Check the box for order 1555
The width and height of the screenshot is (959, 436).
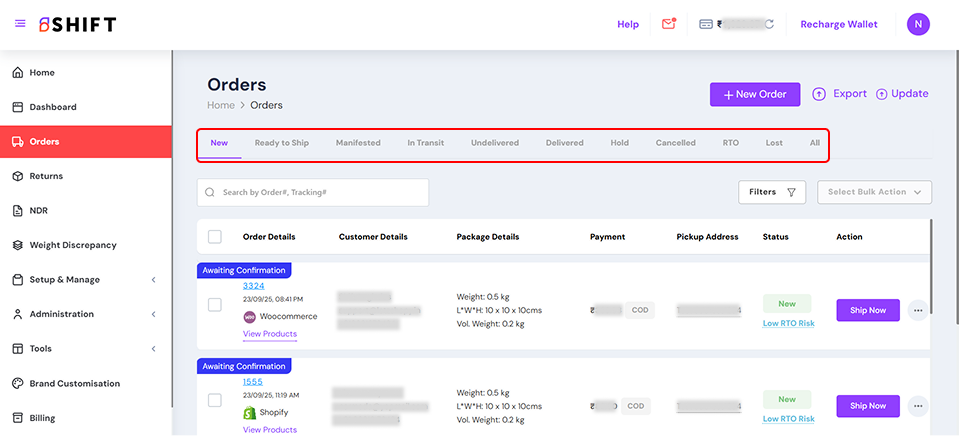(x=215, y=400)
